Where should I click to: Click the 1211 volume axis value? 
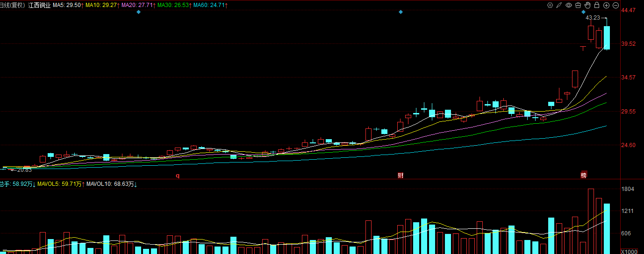tap(628, 211)
